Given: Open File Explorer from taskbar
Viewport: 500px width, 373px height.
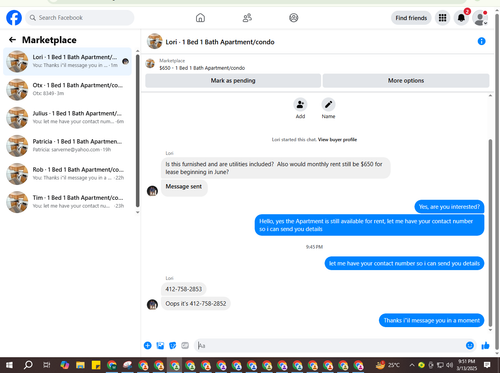Looking at the screenshot, I should click(x=80, y=365).
